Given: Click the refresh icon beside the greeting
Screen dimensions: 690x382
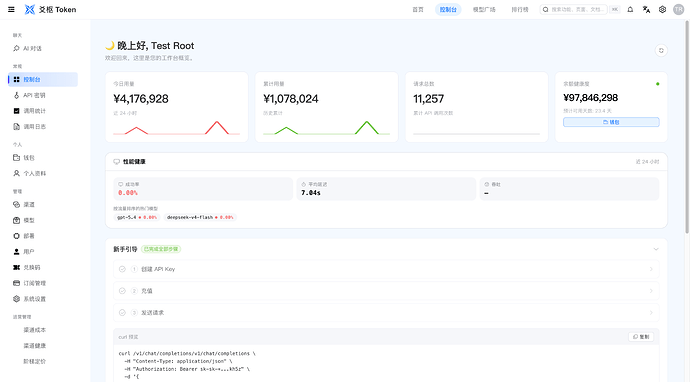Looking at the screenshot, I should coord(661,51).
